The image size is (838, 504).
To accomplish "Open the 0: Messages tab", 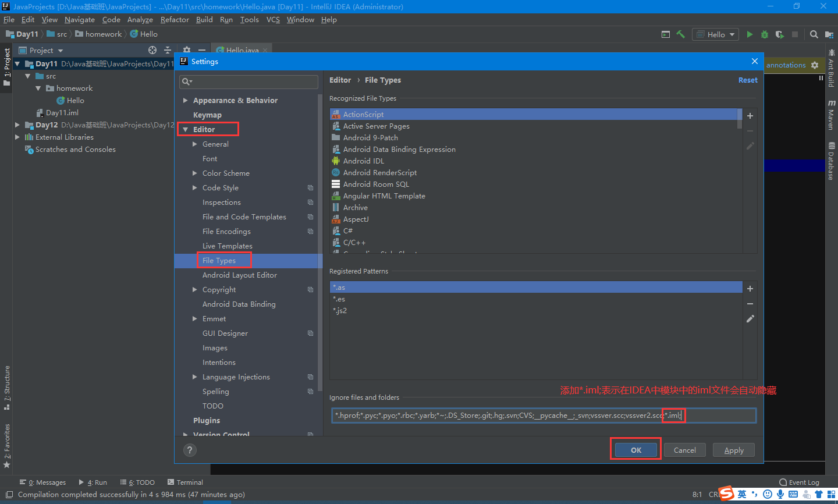I will click(x=42, y=482).
